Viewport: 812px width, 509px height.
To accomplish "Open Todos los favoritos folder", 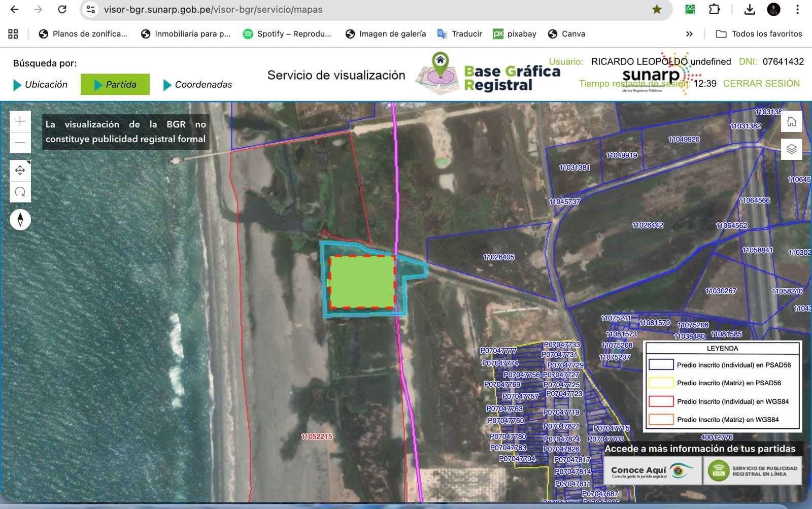I will pyautogui.click(x=759, y=34).
